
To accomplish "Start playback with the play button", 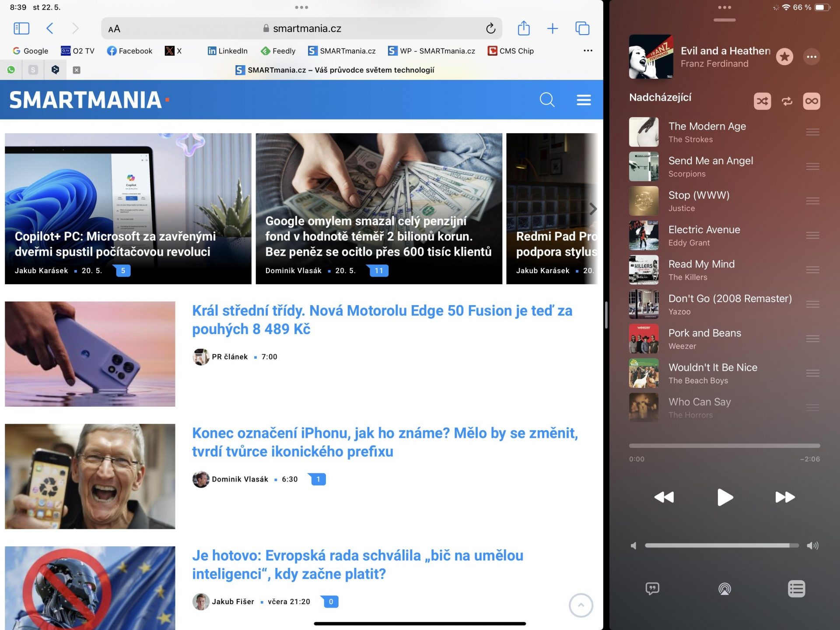I will (x=724, y=497).
